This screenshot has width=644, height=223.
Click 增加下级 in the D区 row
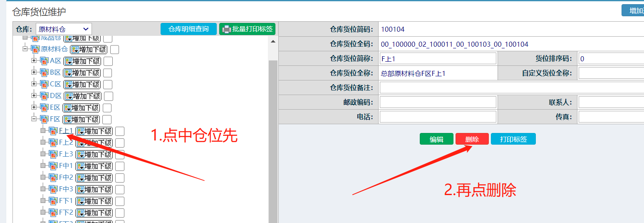[x=82, y=96]
